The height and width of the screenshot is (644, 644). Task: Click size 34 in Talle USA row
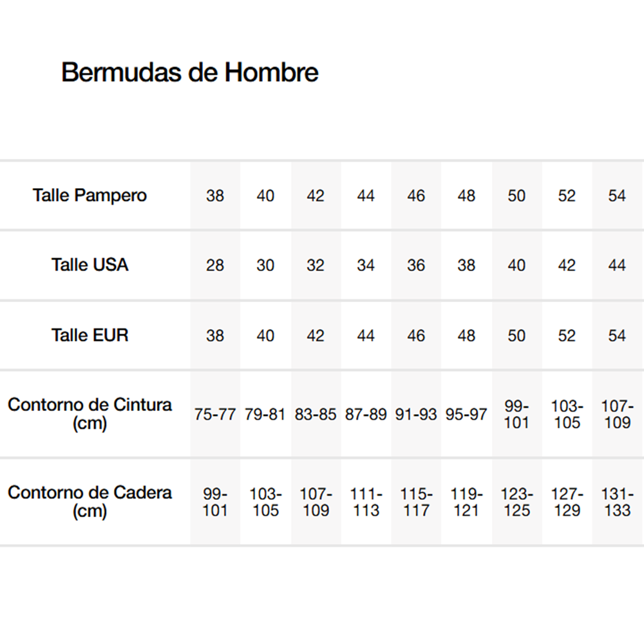coord(366,265)
